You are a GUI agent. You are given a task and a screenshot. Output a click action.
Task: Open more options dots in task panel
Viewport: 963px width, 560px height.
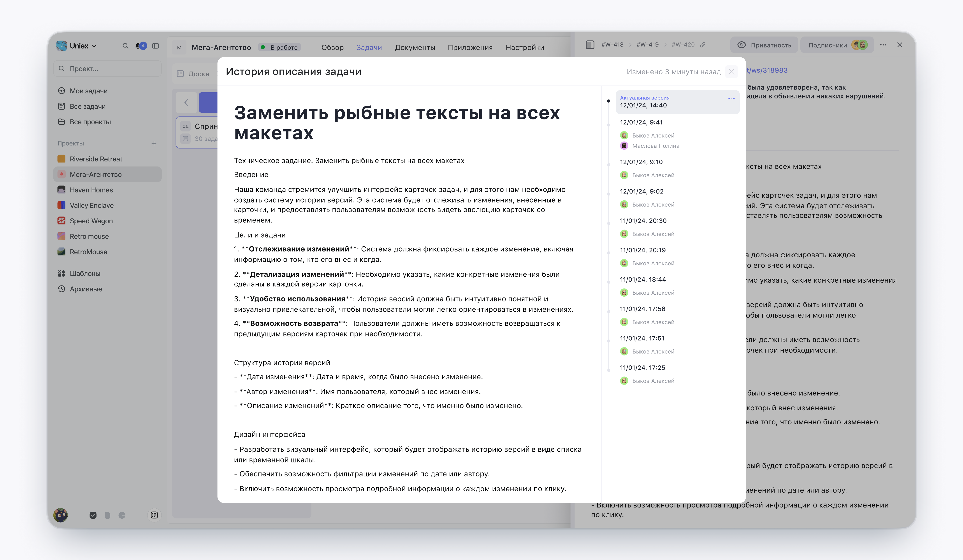883,45
